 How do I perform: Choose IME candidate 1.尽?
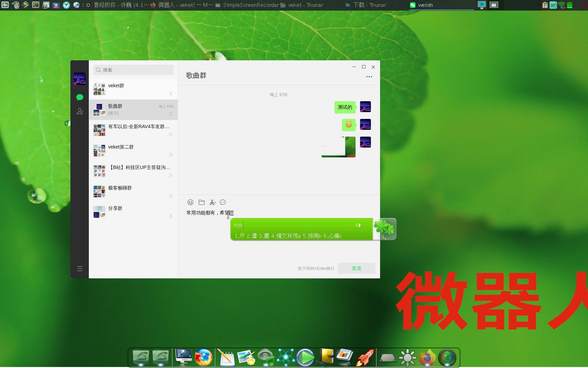click(240, 236)
